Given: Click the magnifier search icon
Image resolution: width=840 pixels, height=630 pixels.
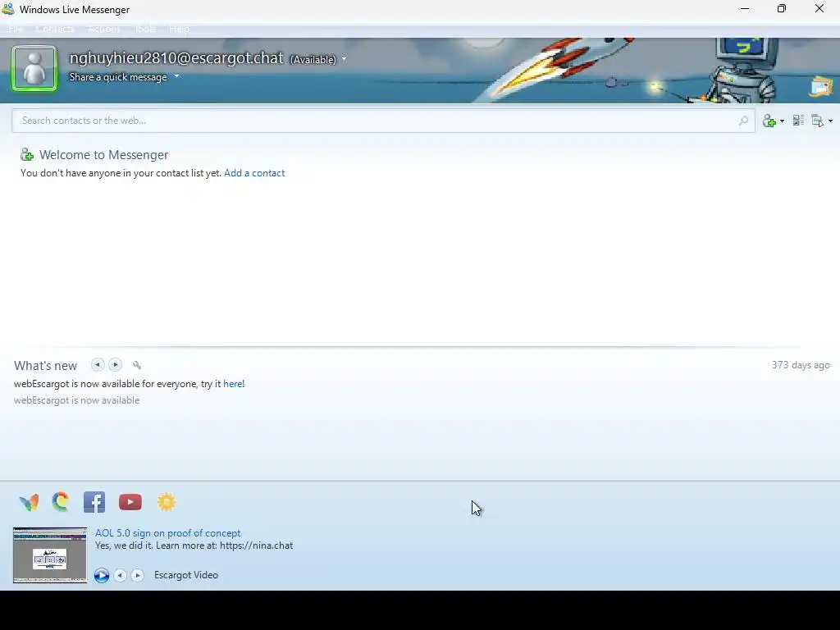Looking at the screenshot, I should click(743, 121).
